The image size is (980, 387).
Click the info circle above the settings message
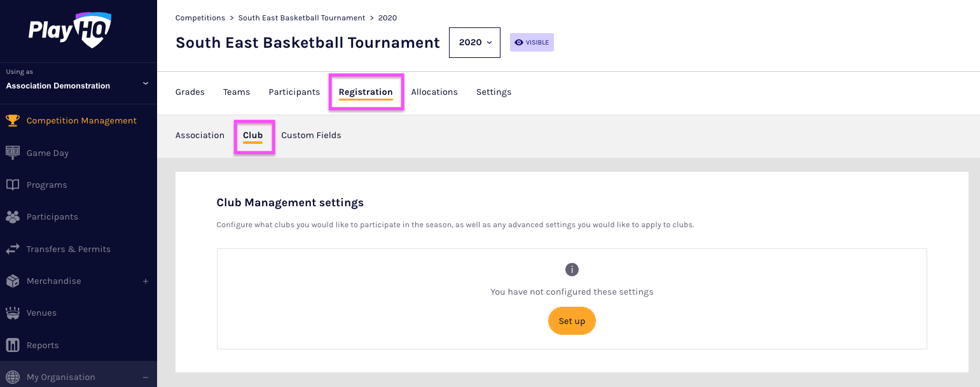(572, 269)
